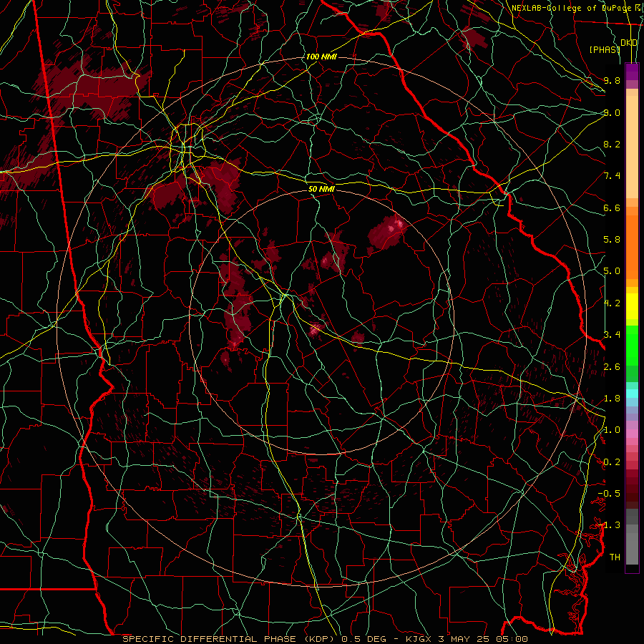The image size is (644, 644).
Task: Select the 5.8 value on the color scale
Action: point(612,240)
